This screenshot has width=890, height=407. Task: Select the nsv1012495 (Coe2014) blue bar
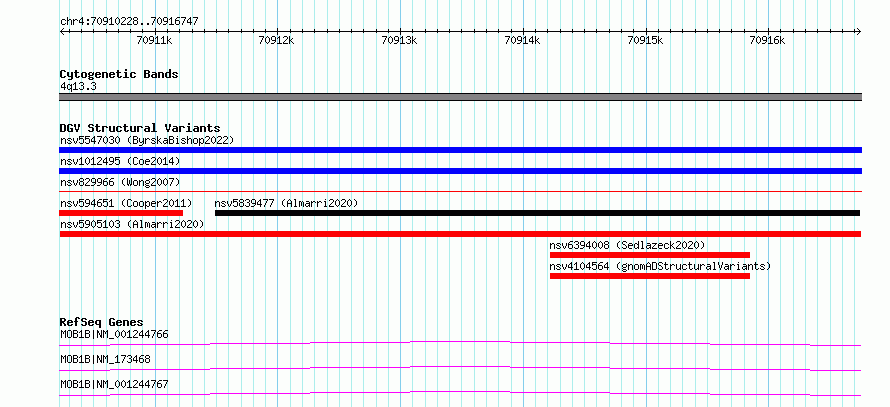[x=460, y=171]
